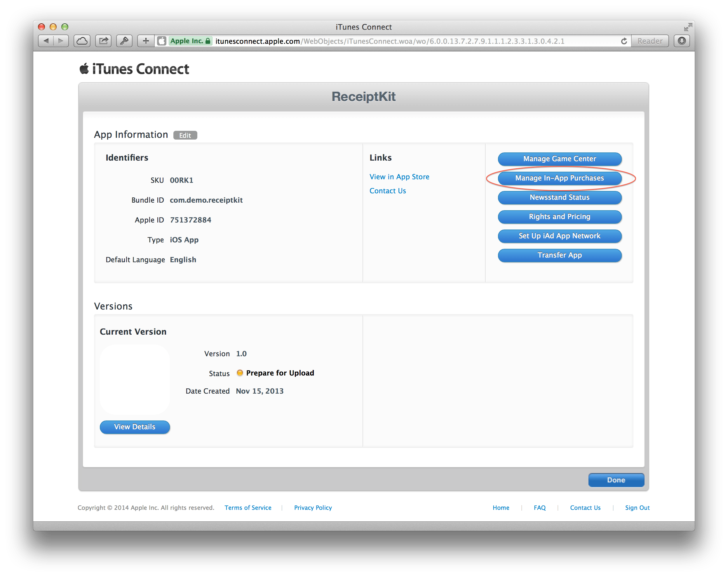The height and width of the screenshot is (577, 728).
Task: Click the Reader button in address bar
Action: 650,41
